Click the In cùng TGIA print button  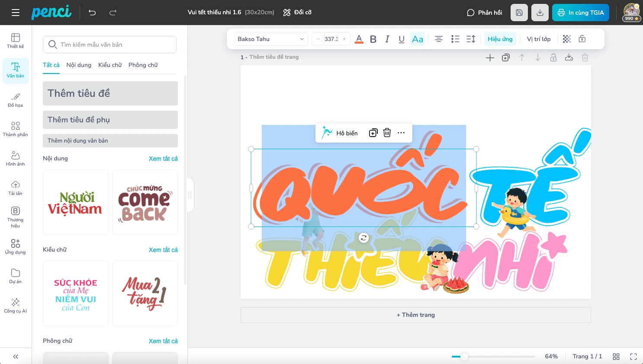tap(581, 13)
